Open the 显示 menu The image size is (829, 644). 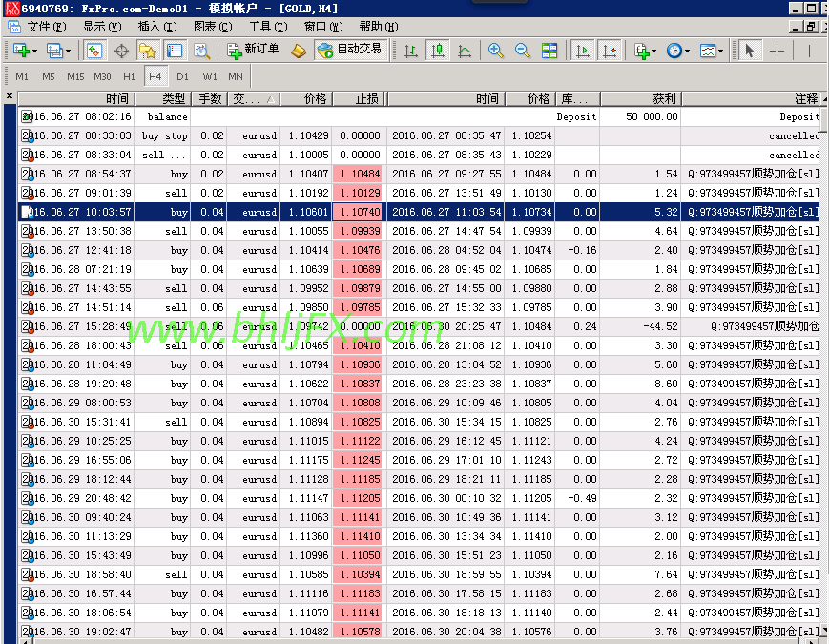click(102, 27)
